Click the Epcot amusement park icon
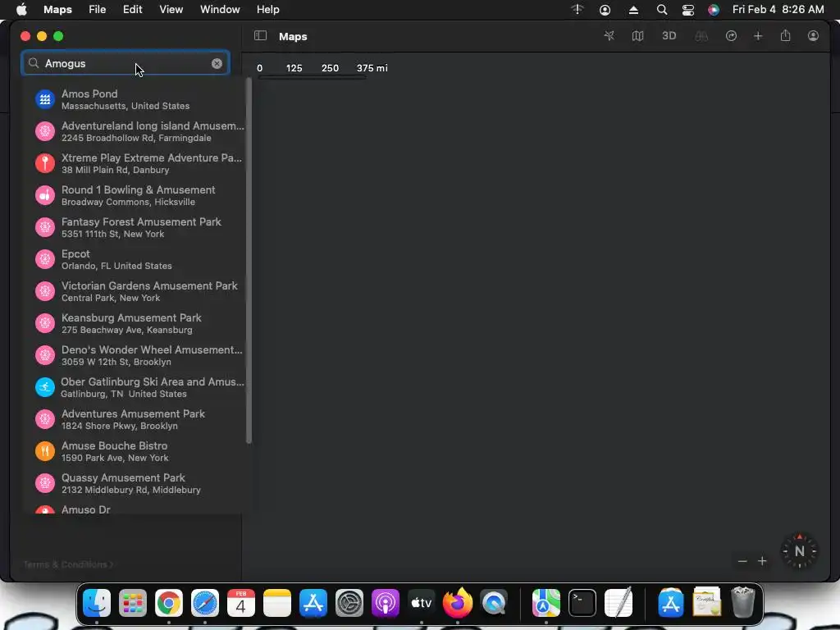The height and width of the screenshot is (630, 840). tap(45, 259)
